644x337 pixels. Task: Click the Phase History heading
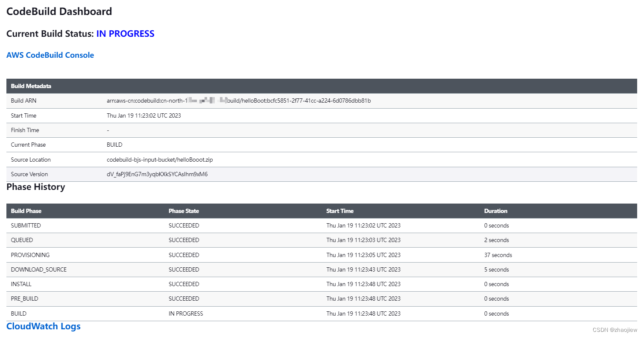click(36, 187)
